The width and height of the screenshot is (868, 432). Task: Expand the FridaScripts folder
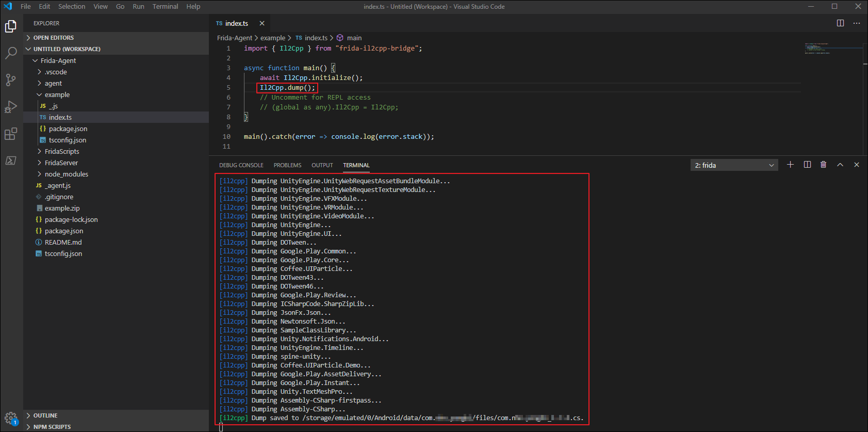[116, 151]
